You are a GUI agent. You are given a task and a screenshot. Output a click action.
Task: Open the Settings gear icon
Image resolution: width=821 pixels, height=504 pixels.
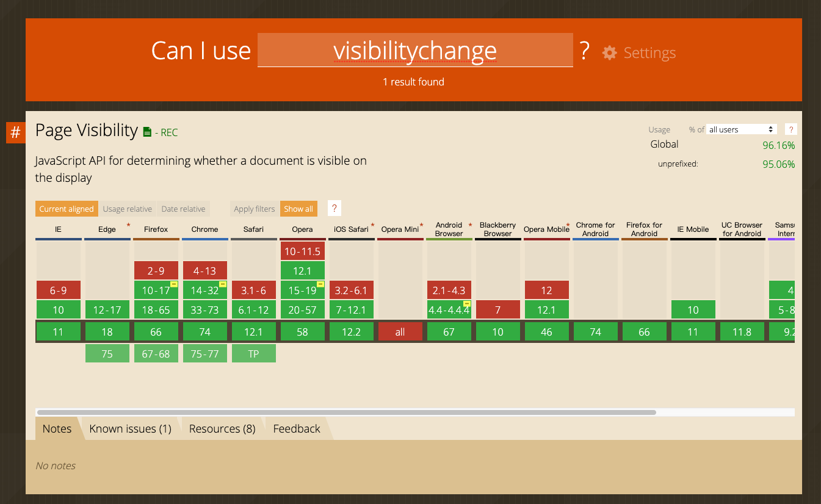[x=609, y=52]
